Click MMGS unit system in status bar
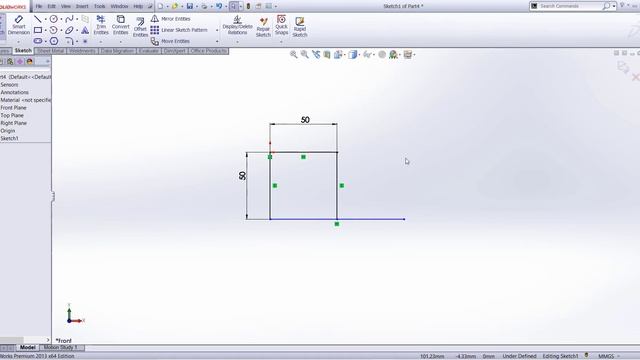The width and height of the screenshot is (640, 360). 606,356
